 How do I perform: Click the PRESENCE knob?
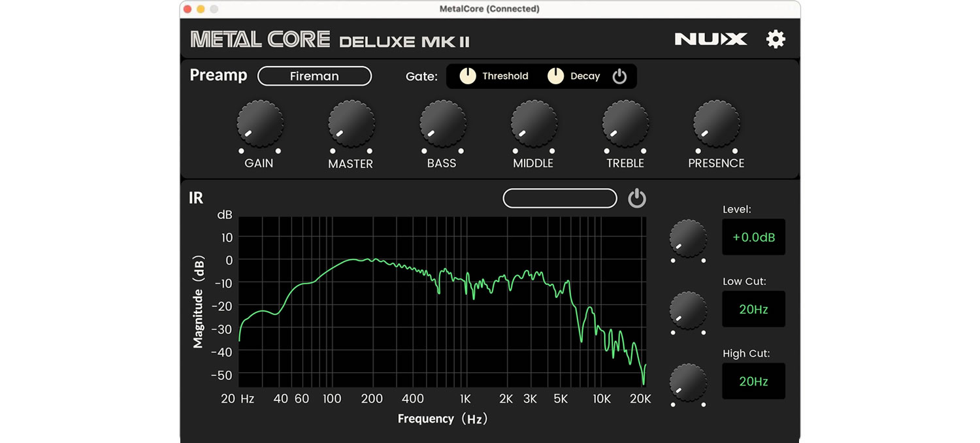pyautogui.click(x=716, y=123)
